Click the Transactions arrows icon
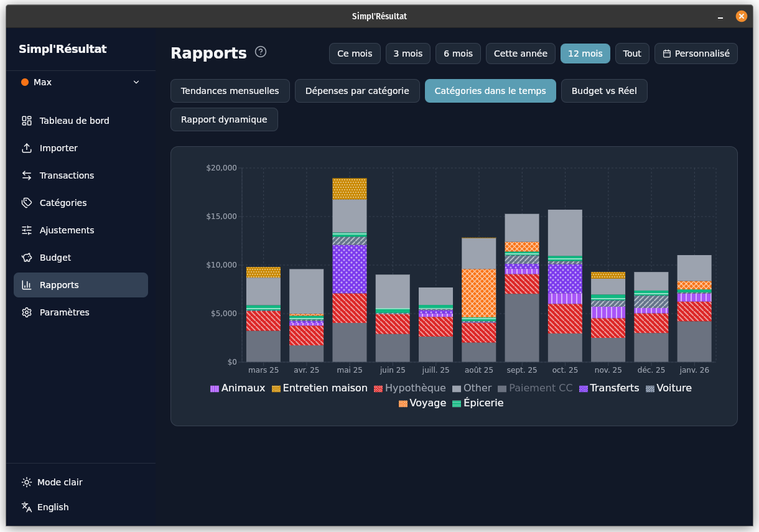This screenshot has height=532, width=759. click(27, 175)
